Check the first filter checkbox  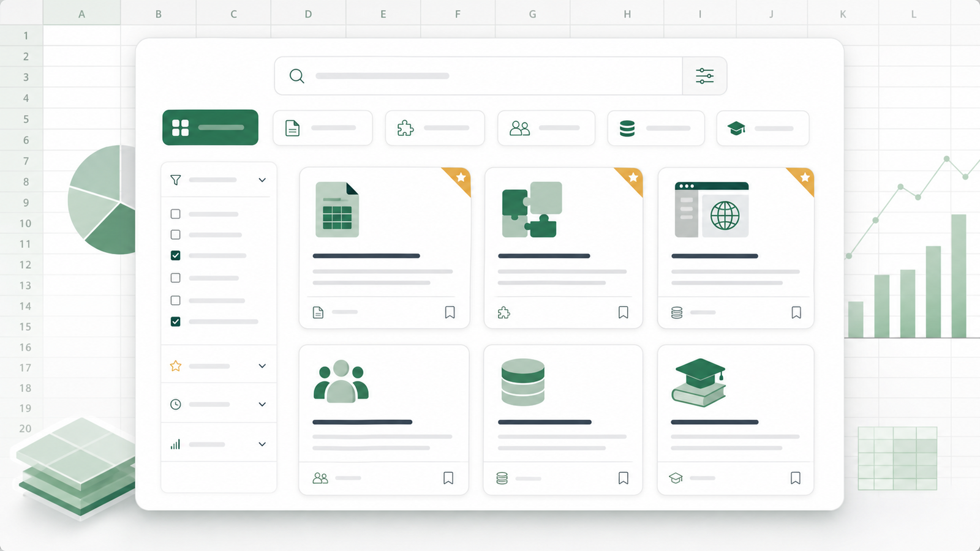[176, 214]
